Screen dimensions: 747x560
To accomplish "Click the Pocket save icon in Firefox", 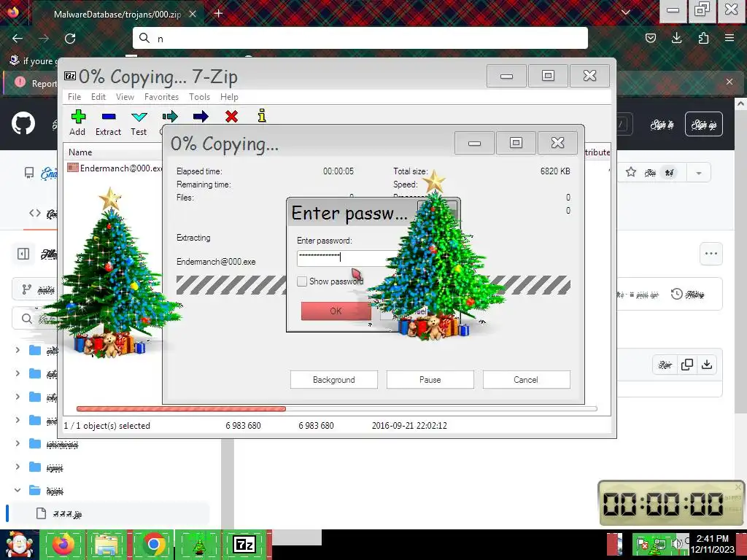I will (x=650, y=38).
